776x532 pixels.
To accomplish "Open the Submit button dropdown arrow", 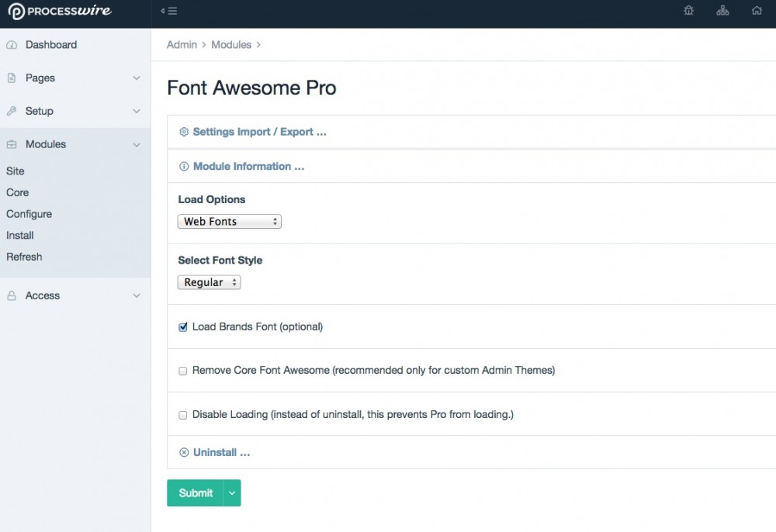I will click(x=232, y=493).
